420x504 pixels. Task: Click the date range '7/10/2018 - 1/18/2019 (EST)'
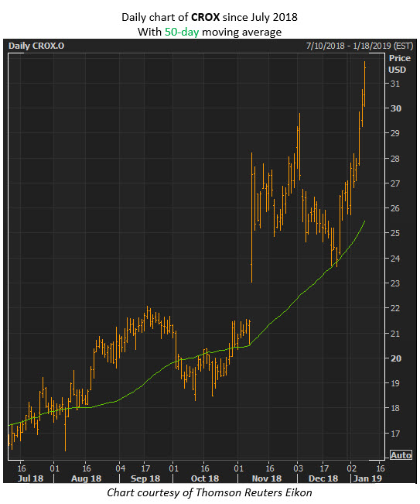coord(360,46)
